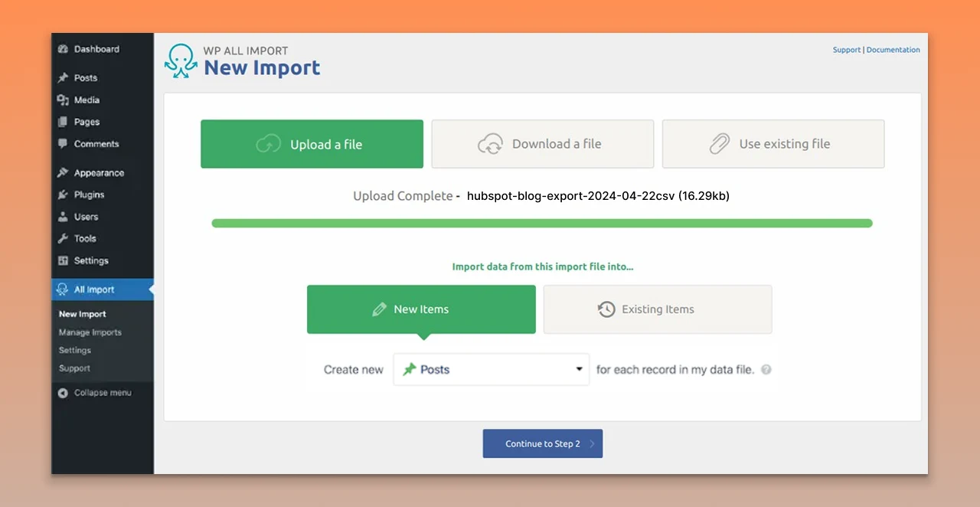980x507 pixels.
Task: Select the New Items option
Action: [x=421, y=309]
